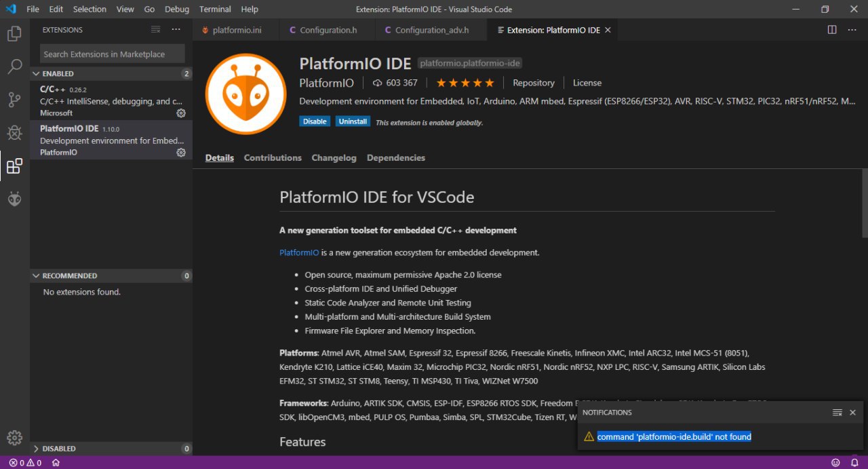Click the Features heading in readme
Viewport: 868px width, 469px height.
point(302,442)
